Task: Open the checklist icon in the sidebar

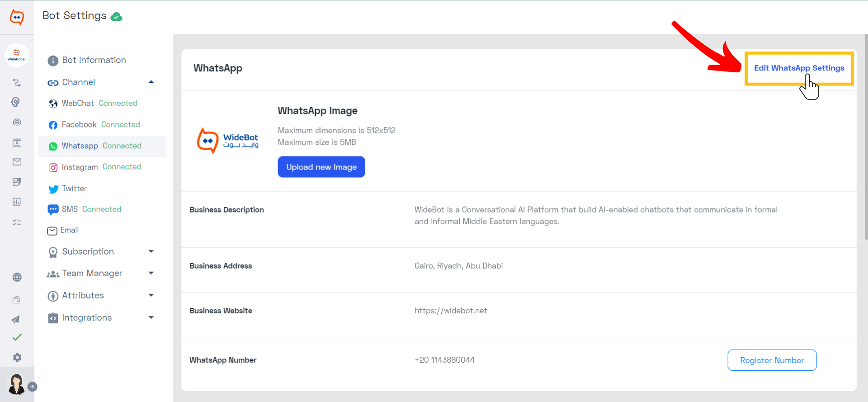Action: pos(17,222)
